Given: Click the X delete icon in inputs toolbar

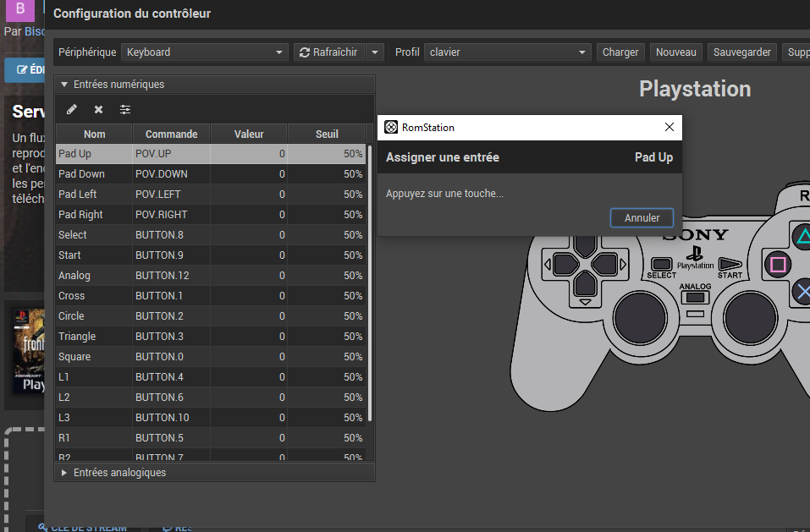Looking at the screenshot, I should click(99, 109).
